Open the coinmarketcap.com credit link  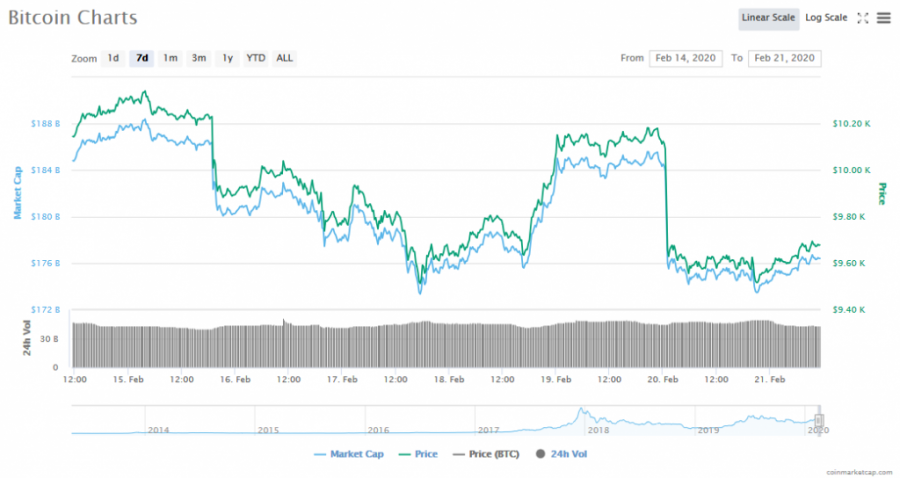tap(859, 472)
